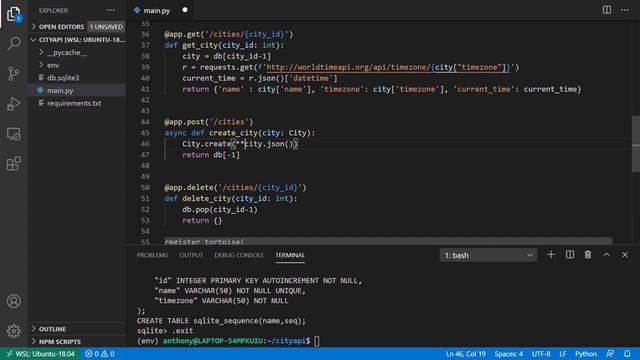
Task: Click the editor vertical scrollbar
Action: point(636,144)
